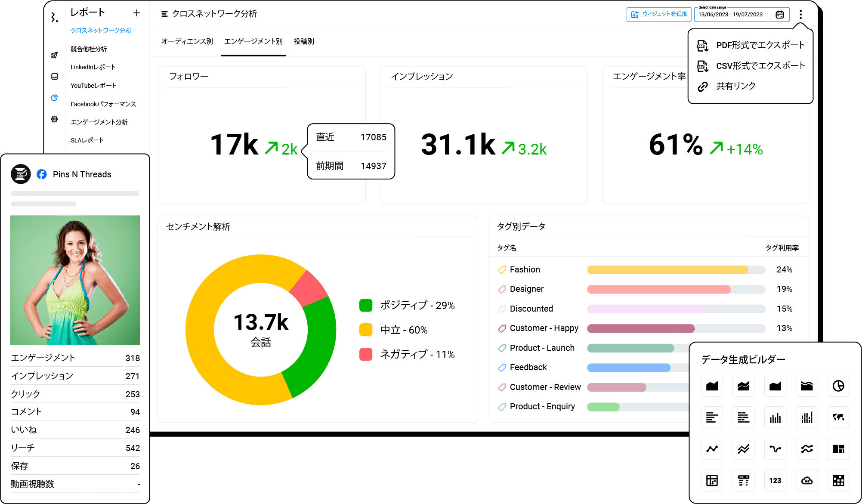
Task: Select 共有リンク menu option
Action: click(x=735, y=86)
